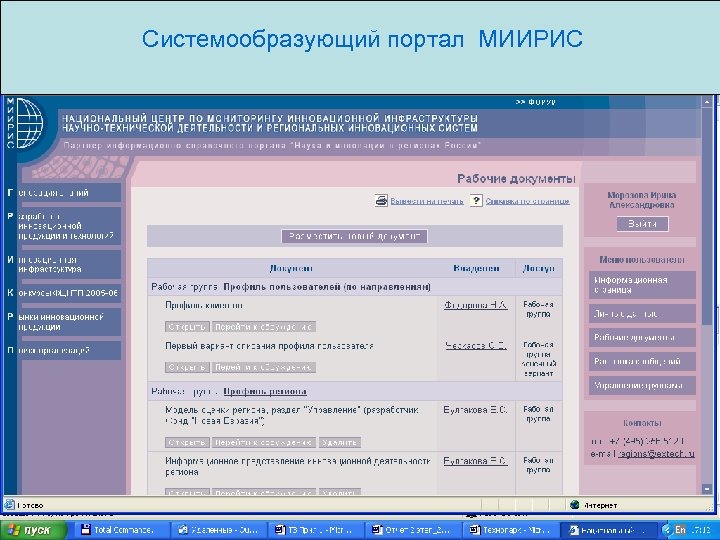Click the Первый вариант описания профиля пользователя title
The width and height of the screenshot is (720, 540).
click(x=269, y=346)
